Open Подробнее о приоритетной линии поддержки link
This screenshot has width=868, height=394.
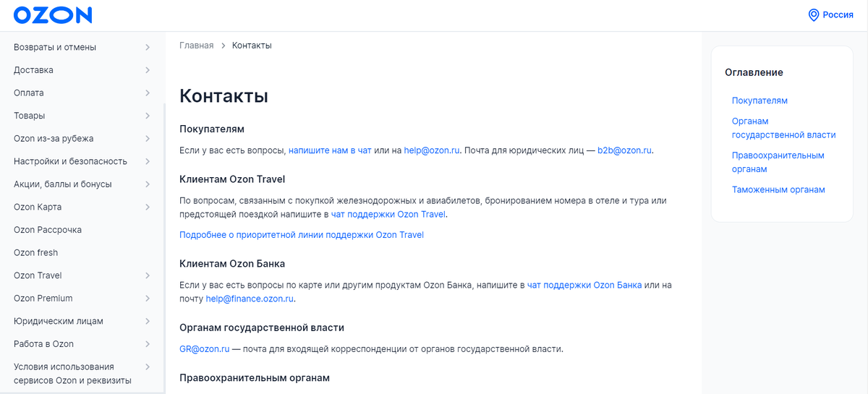pyautogui.click(x=302, y=235)
